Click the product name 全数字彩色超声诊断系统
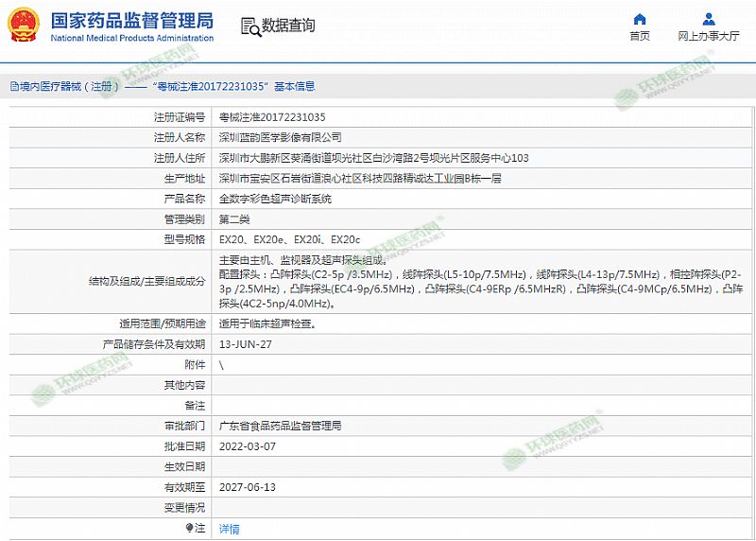 point(275,199)
